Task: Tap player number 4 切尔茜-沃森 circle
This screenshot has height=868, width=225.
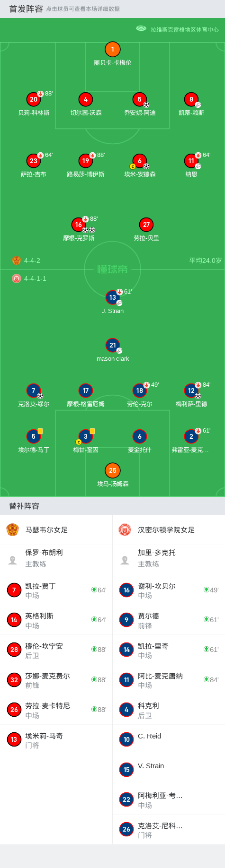Action: click(85, 99)
